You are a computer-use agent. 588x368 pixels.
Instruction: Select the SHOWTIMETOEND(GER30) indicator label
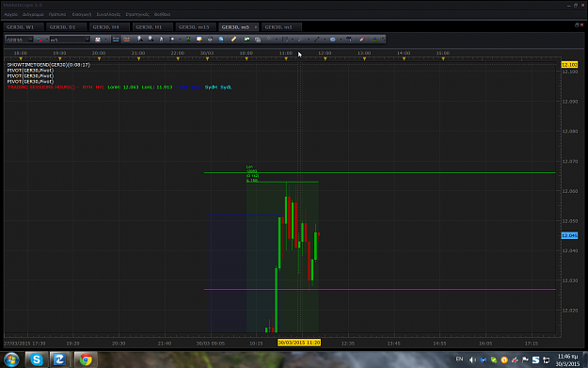coord(48,65)
